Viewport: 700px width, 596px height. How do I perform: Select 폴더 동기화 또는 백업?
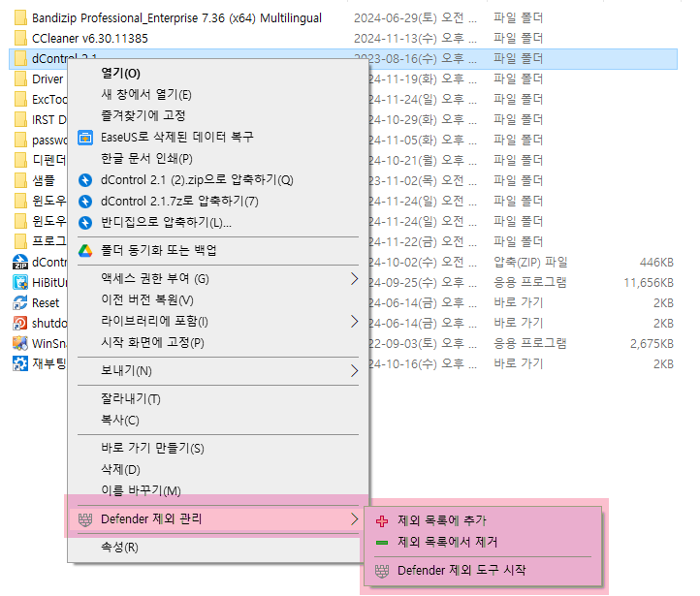(x=158, y=251)
